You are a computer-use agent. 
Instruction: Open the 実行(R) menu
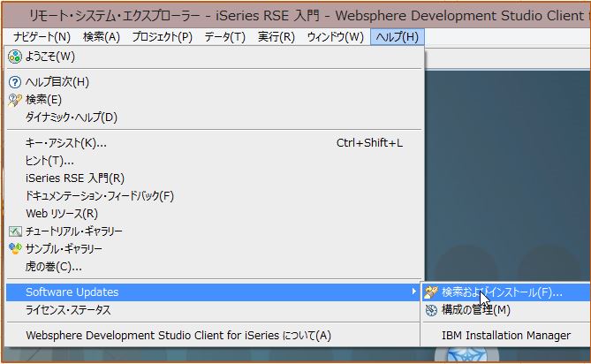click(x=276, y=37)
